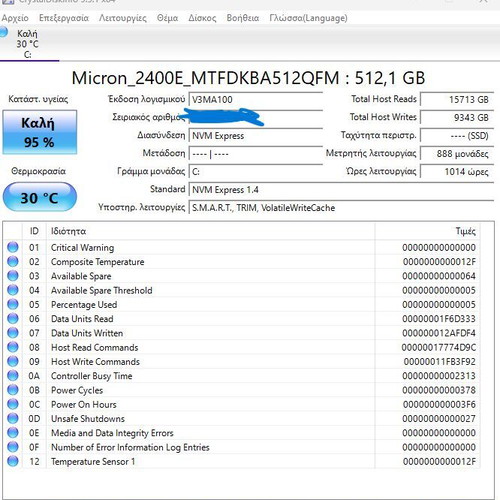
Task: Open the Γλώσσα(Language) menu
Action: point(308,18)
